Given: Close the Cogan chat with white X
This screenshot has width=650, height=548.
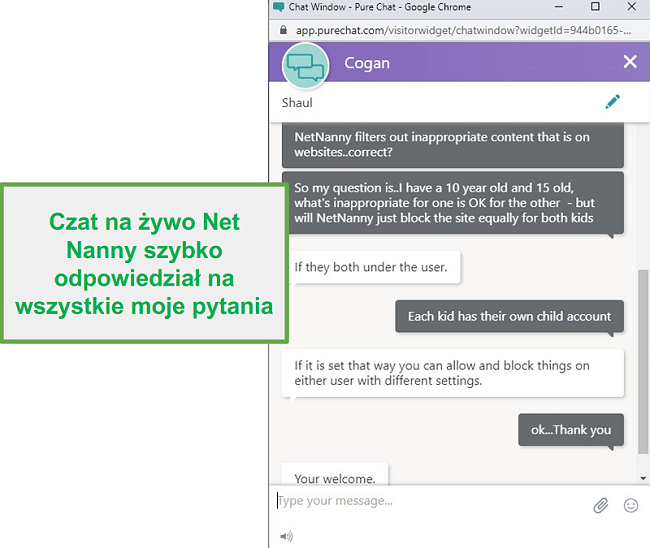Looking at the screenshot, I should (x=630, y=62).
